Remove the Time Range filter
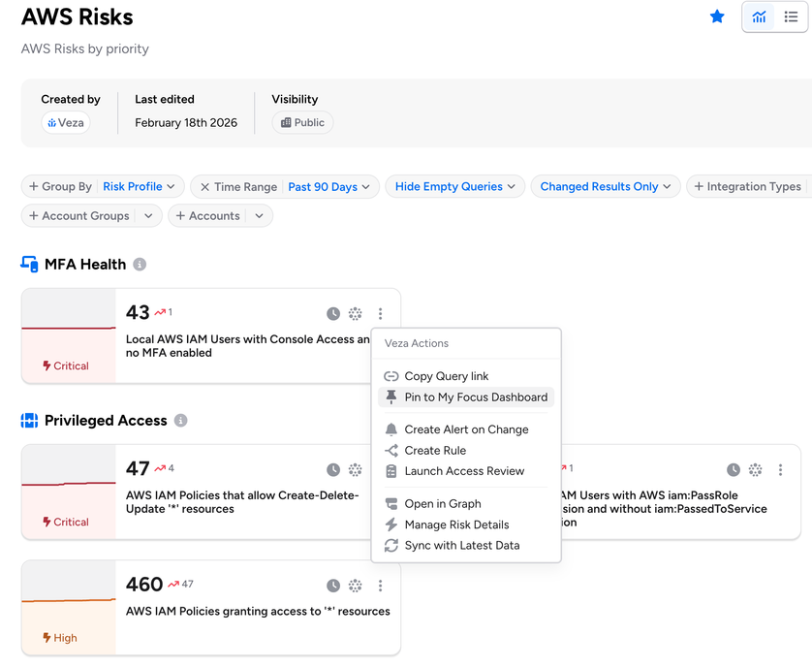 click(x=205, y=187)
